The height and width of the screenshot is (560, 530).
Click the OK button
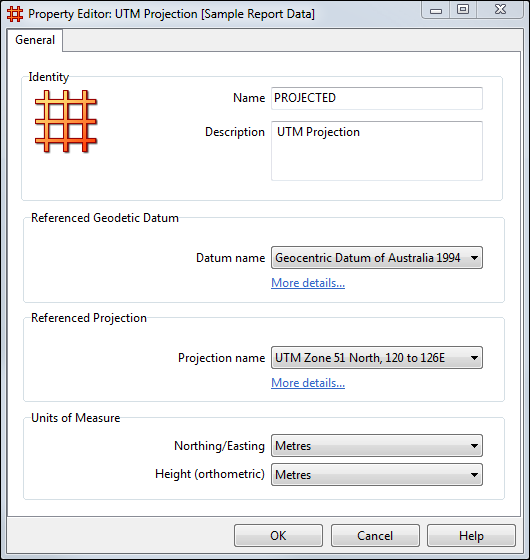[x=278, y=536]
